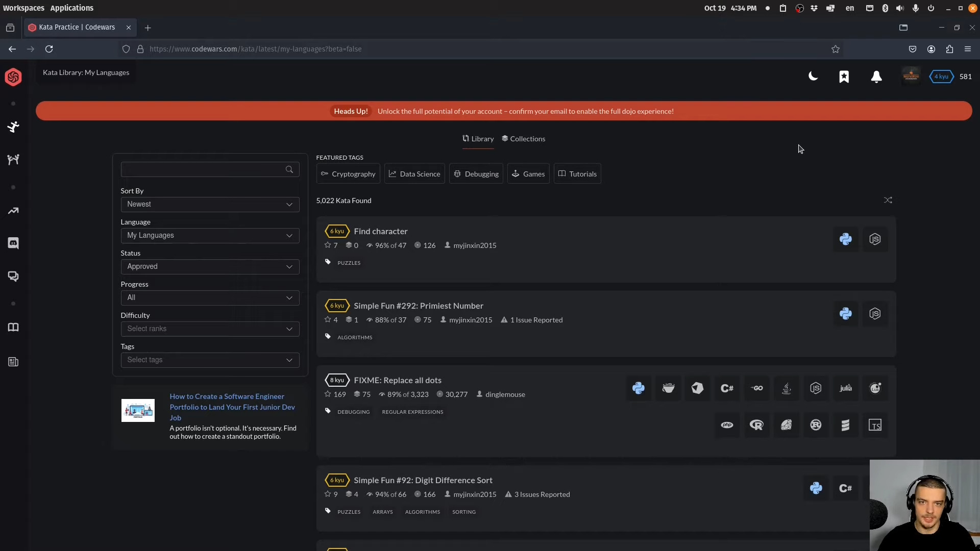Open the Blog newspaper sidebar icon
Viewport: 980px width, 551px height.
tap(13, 362)
